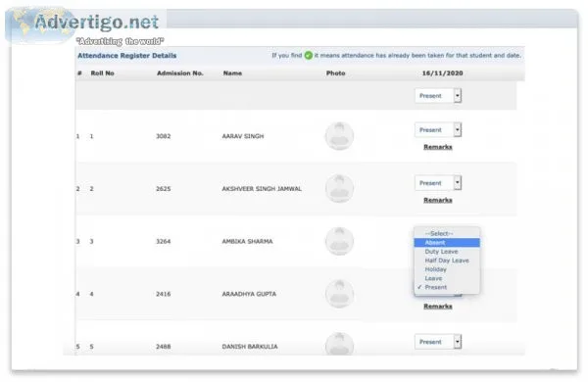Click Akshveer Singh Jamwal's photo placeholder

coord(339,188)
